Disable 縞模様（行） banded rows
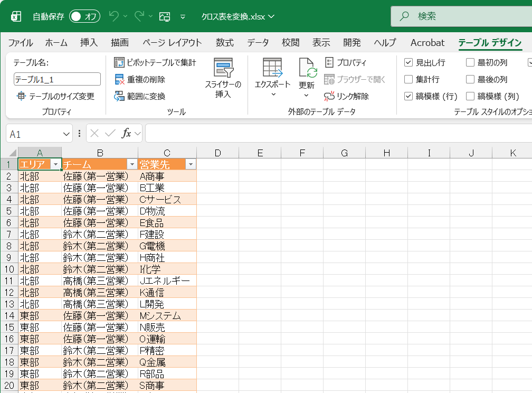The image size is (532, 393). click(409, 96)
